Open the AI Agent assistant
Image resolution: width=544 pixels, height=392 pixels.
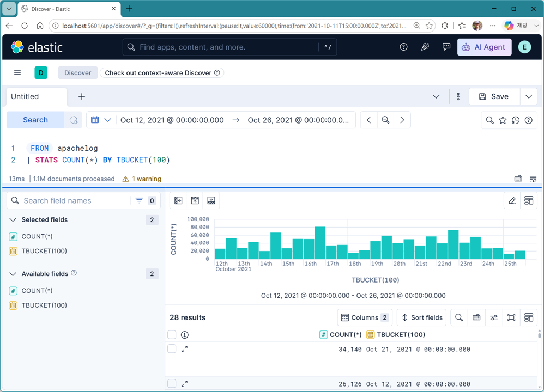[x=485, y=47]
